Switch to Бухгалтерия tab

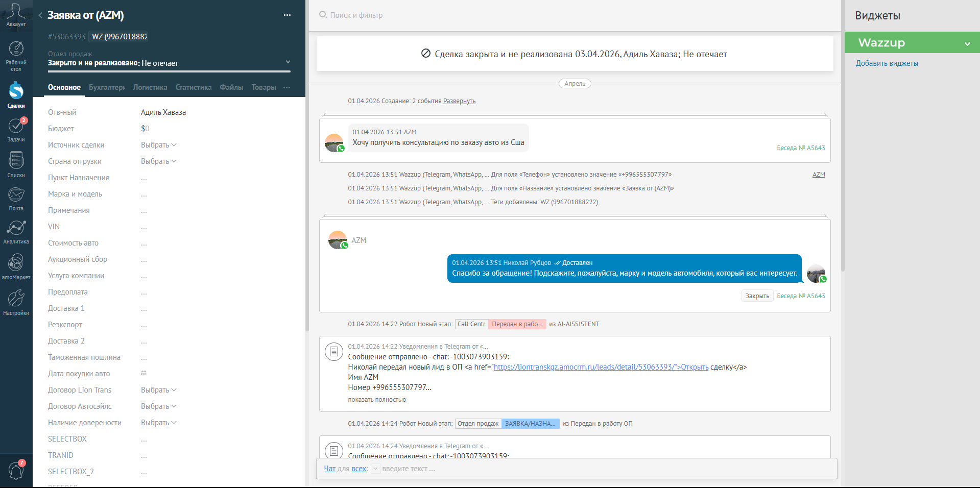(x=107, y=87)
